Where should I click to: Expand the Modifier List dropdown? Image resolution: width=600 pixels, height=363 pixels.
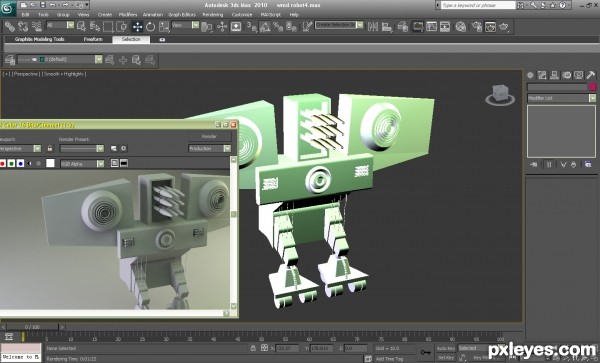(592, 98)
